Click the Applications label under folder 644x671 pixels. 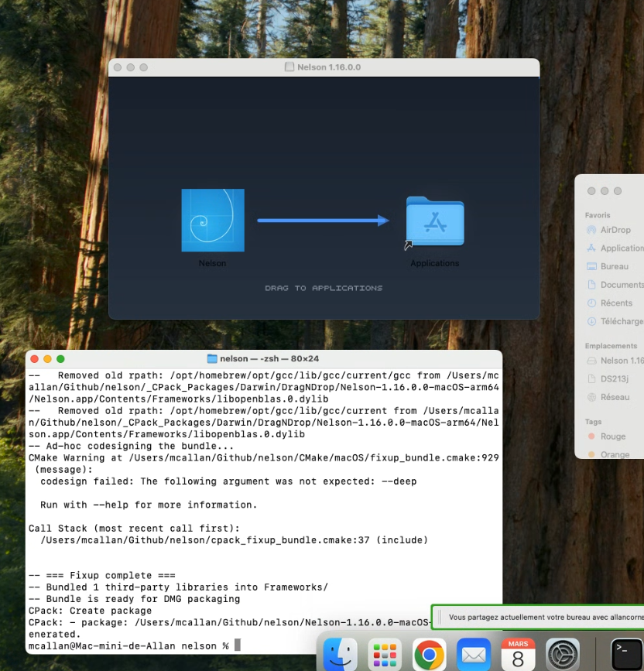(435, 263)
